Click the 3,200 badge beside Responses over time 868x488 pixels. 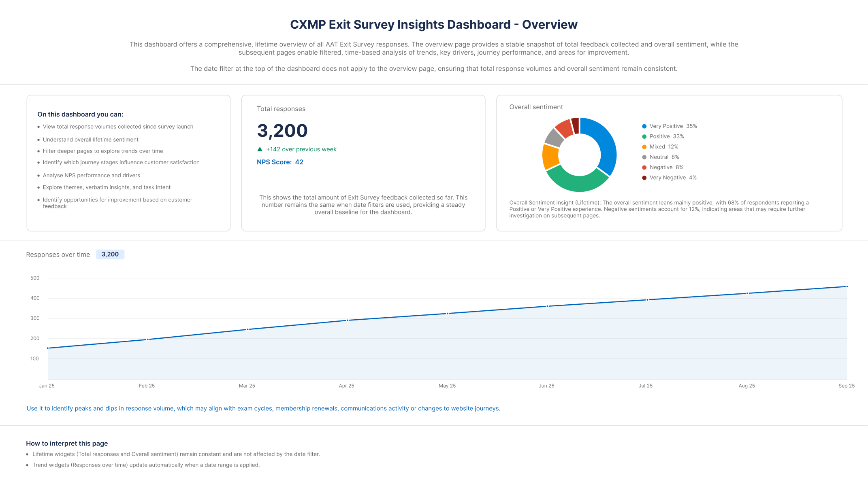point(110,255)
